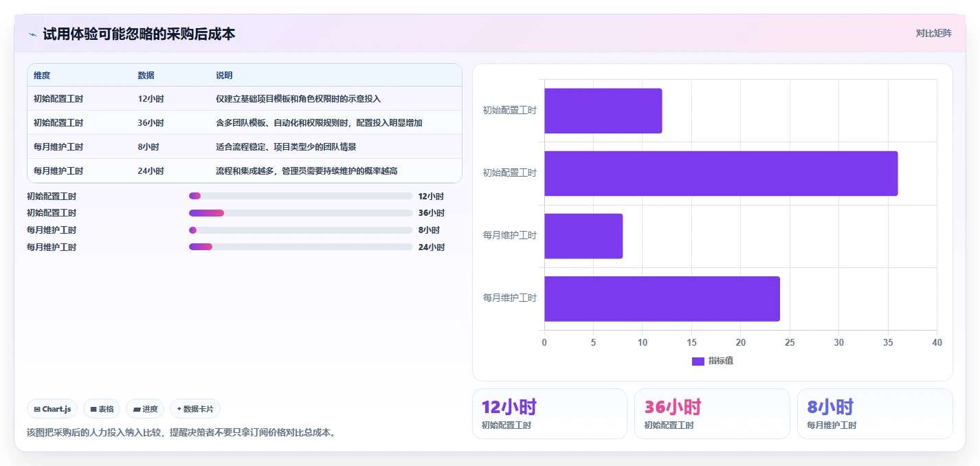Open the 对比矩阵 label in the header
The height and width of the screenshot is (466, 980).
(x=934, y=34)
